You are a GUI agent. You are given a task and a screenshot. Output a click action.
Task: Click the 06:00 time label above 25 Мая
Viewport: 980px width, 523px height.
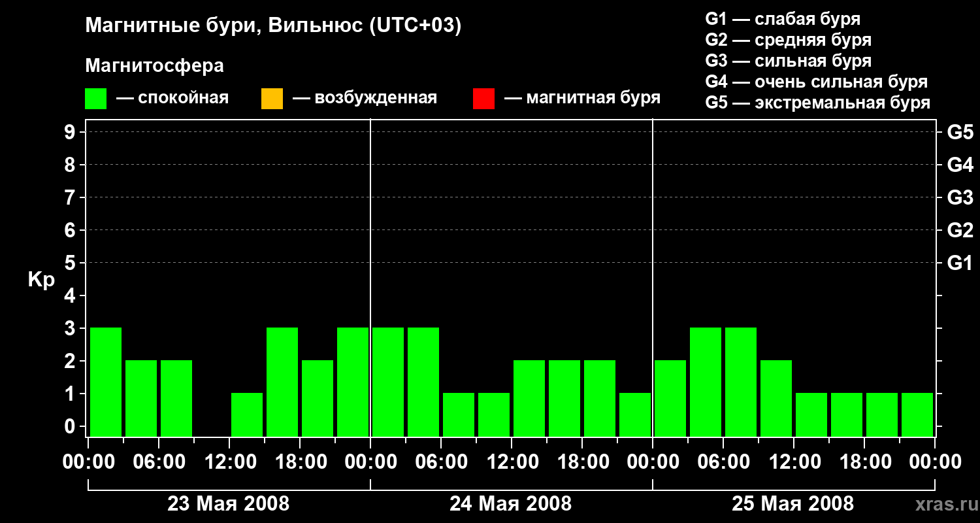tap(723, 462)
